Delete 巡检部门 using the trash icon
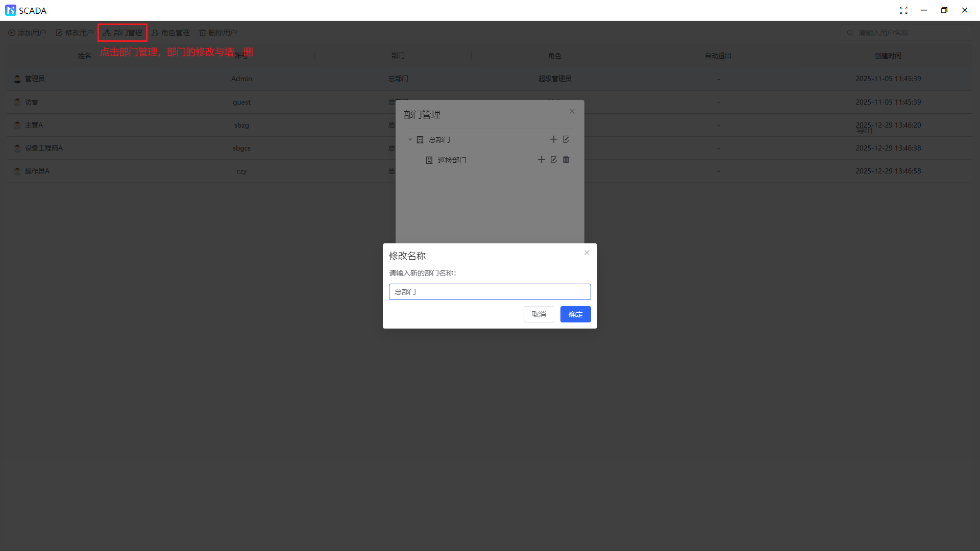This screenshot has height=551, width=980. 566,160
